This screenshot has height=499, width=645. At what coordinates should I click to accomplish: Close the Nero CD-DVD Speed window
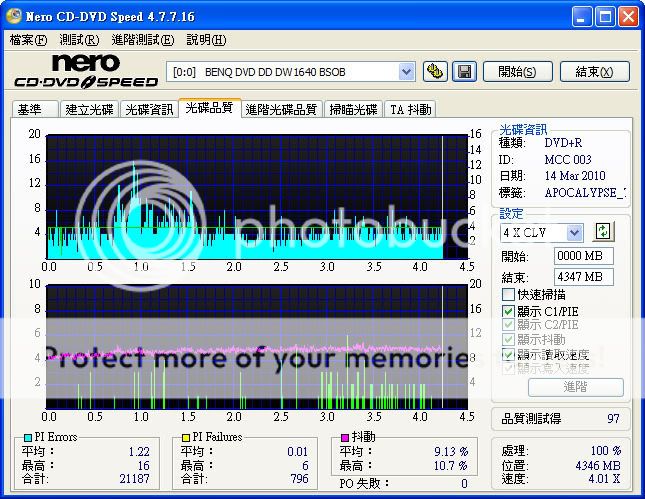[x=629, y=17]
